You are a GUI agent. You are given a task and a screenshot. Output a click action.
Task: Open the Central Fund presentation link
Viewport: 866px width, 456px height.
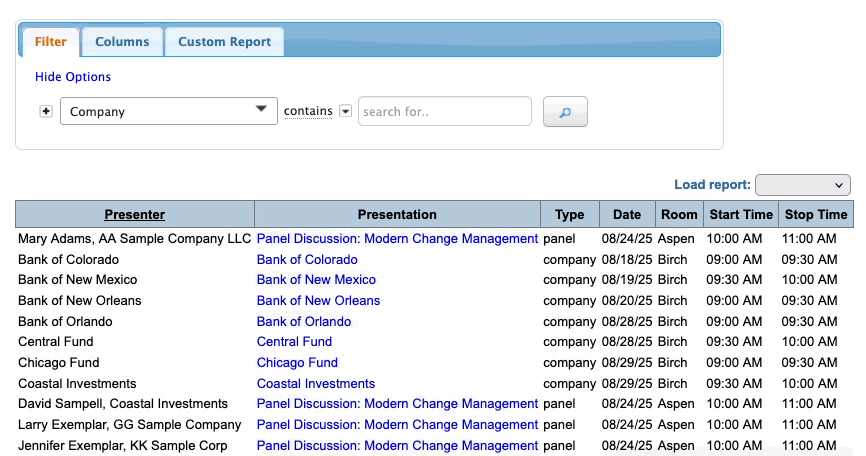(x=294, y=342)
